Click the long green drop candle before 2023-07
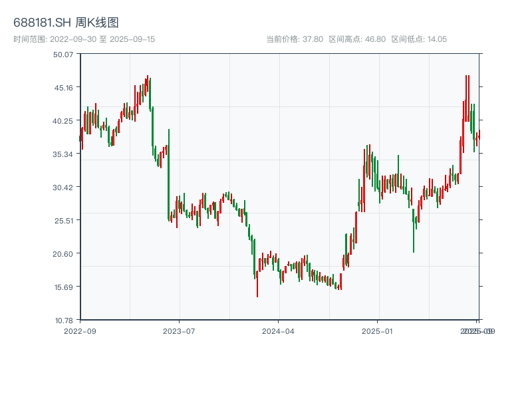The image size is (532, 399). coord(169,174)
